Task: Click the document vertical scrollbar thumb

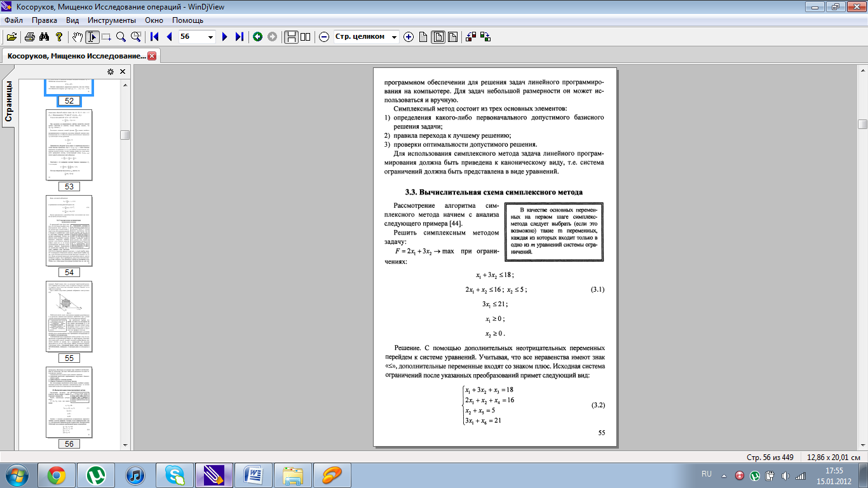Action: (862, 124)
